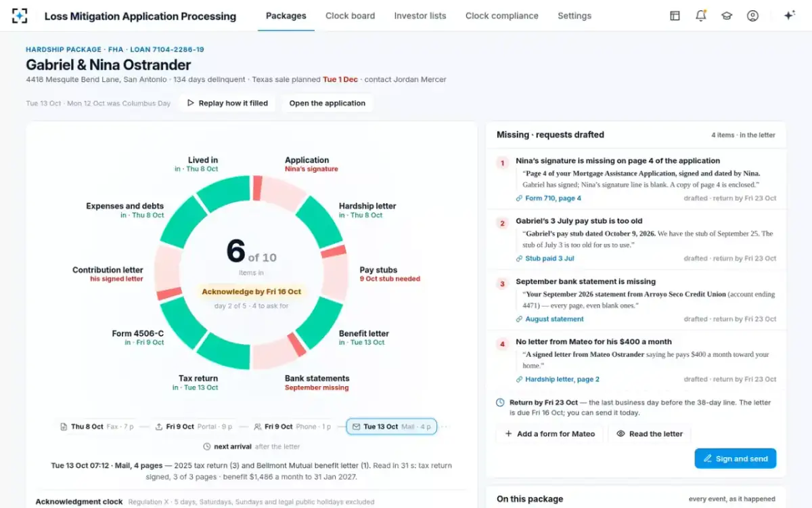Image resolution: width=812 pixels, height=508 pixels.
Task: Open the notifications bell
Action: pyautogui.click(x=700, y=16)
